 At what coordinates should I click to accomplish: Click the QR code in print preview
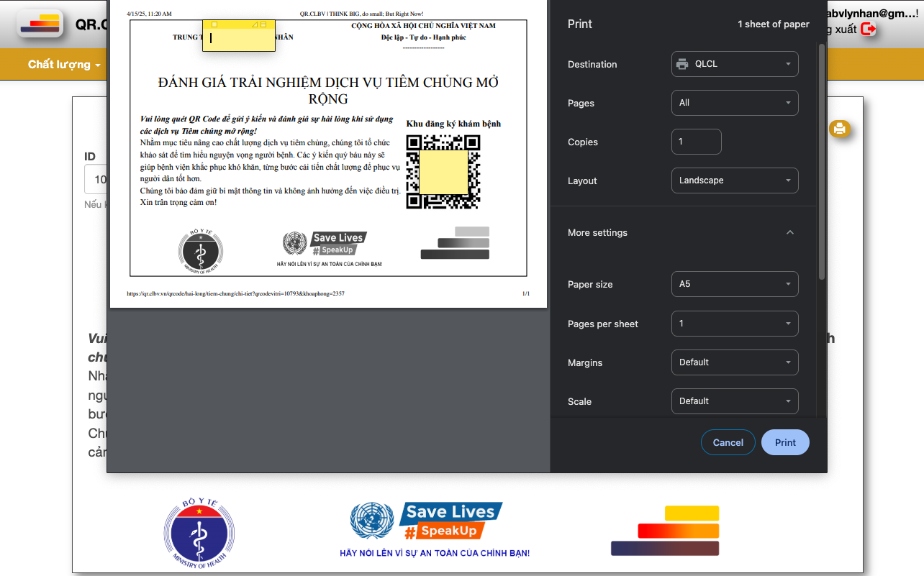443,171
